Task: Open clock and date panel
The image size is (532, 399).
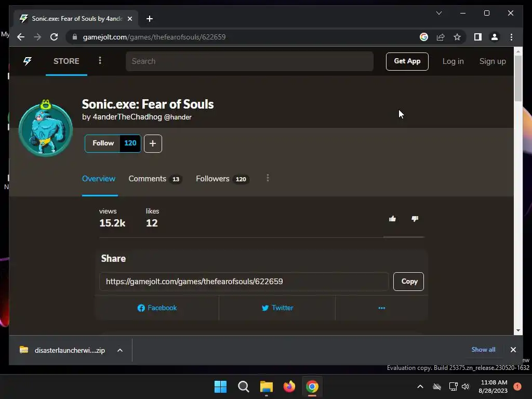Action: (494, 387)
